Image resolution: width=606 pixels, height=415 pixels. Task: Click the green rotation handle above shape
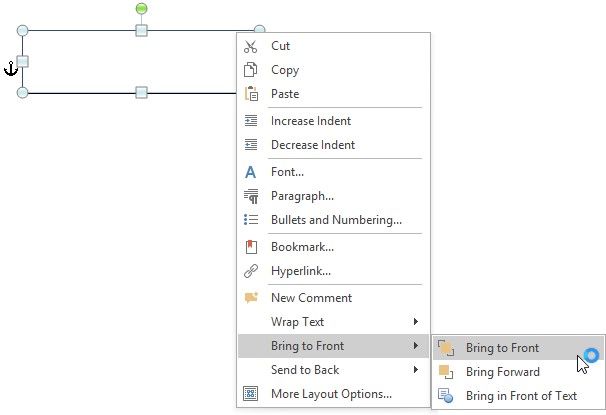click(141, 9)
